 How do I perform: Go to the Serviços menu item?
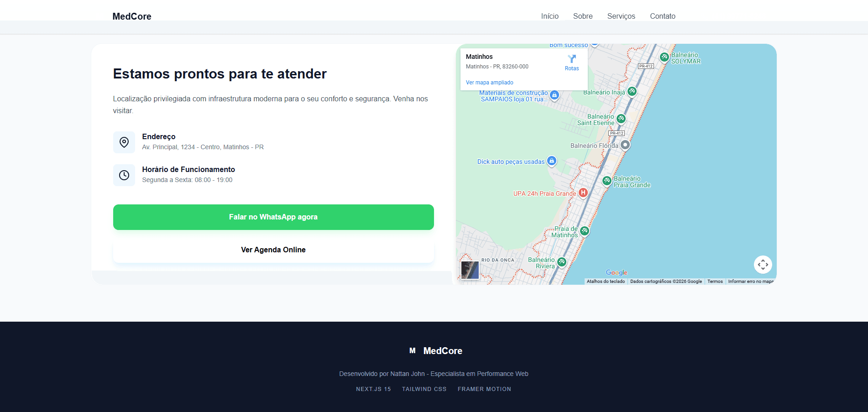point(621,16)
